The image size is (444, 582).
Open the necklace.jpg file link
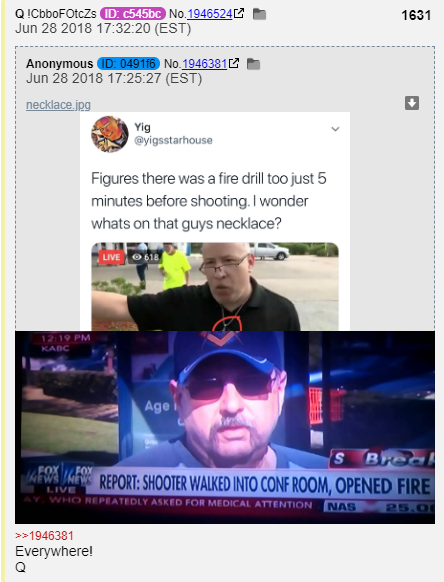(58, 105)
